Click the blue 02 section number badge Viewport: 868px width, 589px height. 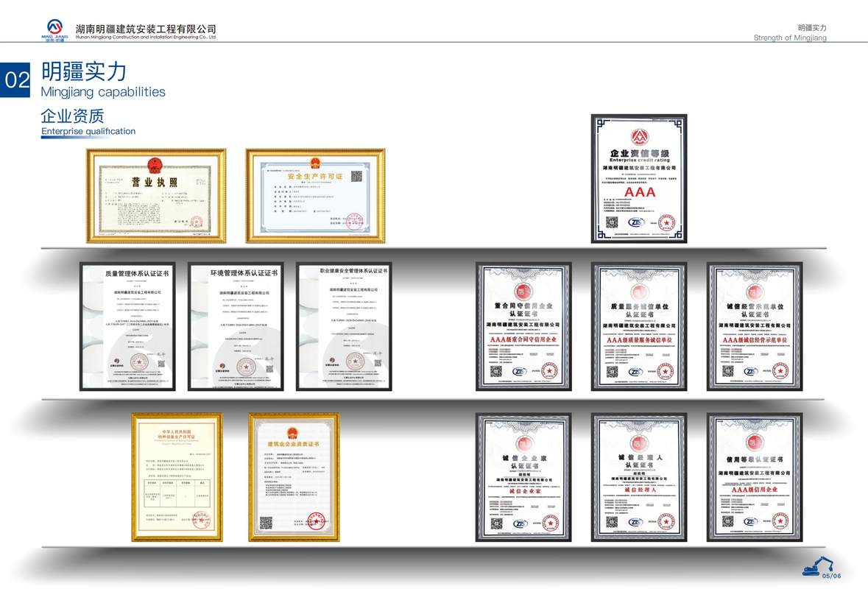[x=16, y=80]
